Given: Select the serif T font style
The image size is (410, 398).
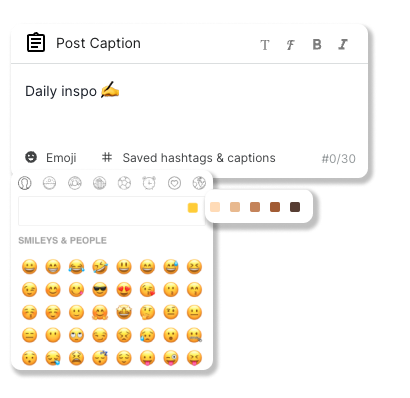Looking at the screenshot, I should click(x=265, y=45).
